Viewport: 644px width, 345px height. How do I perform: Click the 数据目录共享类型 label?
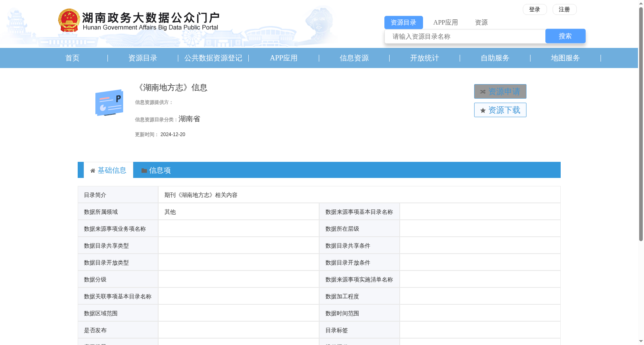pos(106,246)
